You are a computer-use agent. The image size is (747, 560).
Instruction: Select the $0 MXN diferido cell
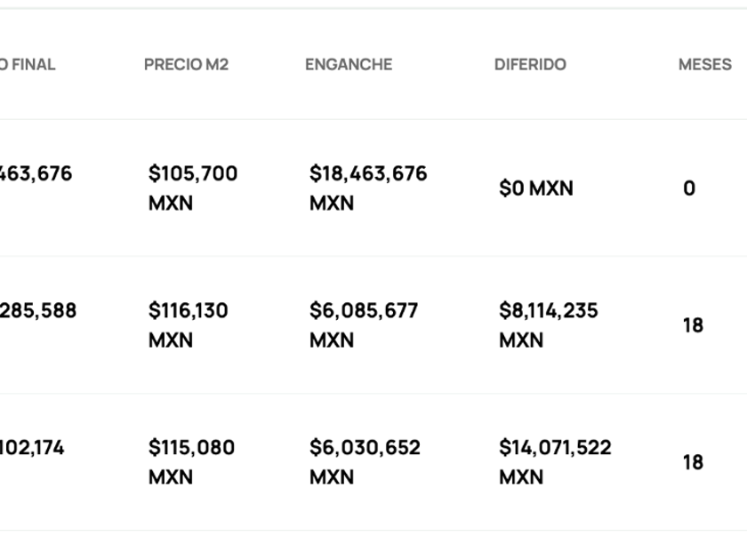pos(536,188)
